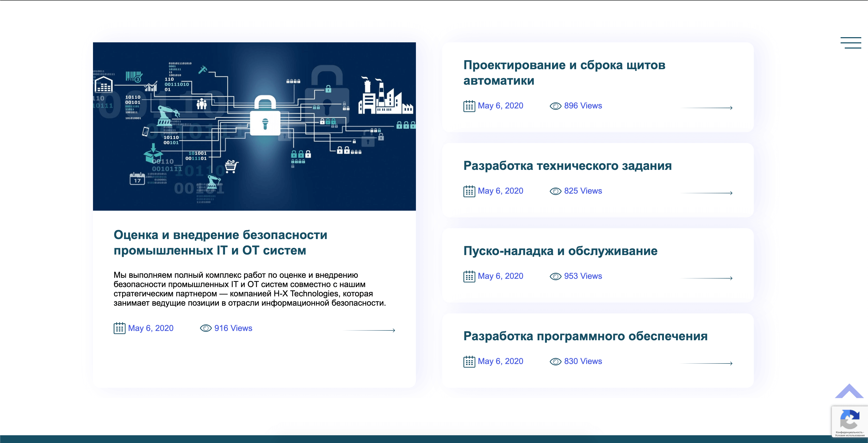Open the hamburger menu icon
The width and height of the screenshot is (868, 443).
click(850, 43)
